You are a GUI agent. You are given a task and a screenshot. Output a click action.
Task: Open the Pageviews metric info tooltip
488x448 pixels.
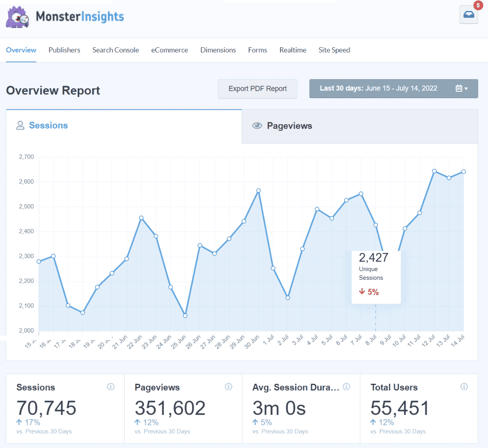(228, 387)
